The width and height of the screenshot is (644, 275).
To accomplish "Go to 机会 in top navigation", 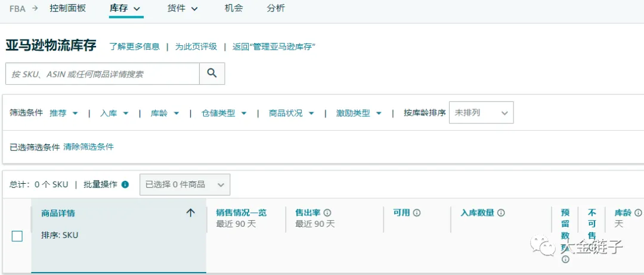I will [x=234, y=8].
